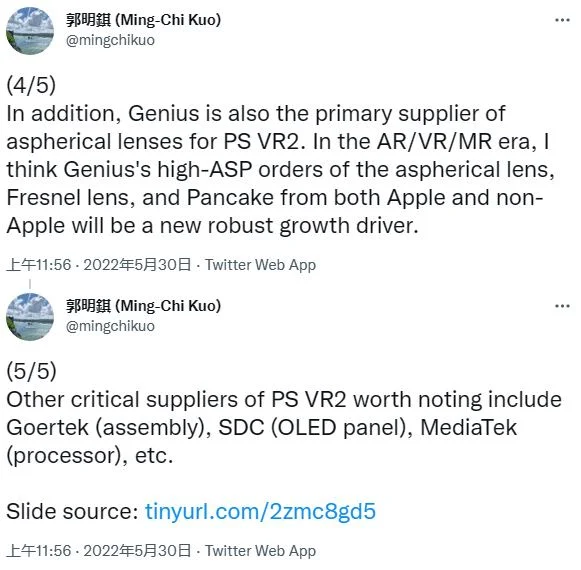Screen dimensions: 581x570
Task: Click the (5/5) thread number text
Action: point(31,371)
